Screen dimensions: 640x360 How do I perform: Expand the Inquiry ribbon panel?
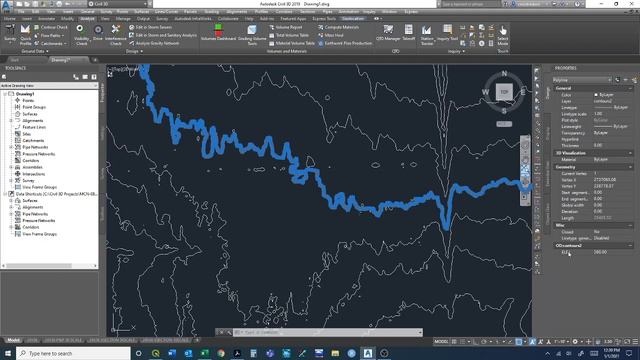(456, 51)
